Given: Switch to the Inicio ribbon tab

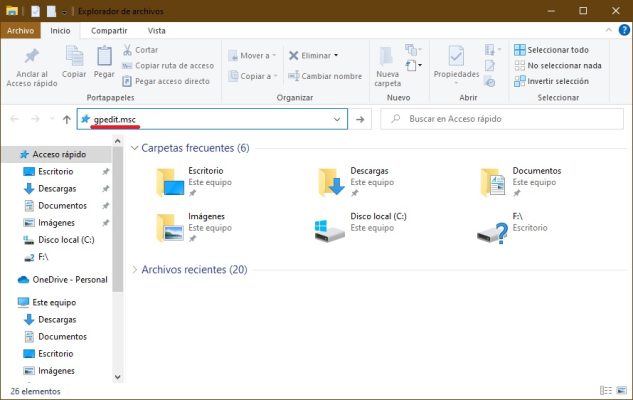Looking at the screenshot, I should (x=60, y=31).
